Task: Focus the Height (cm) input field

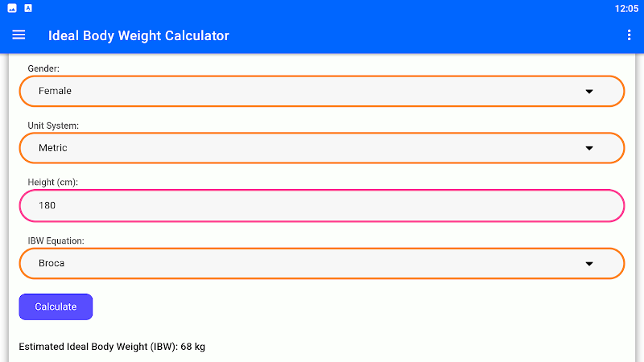Action: [x=322, y=206]
